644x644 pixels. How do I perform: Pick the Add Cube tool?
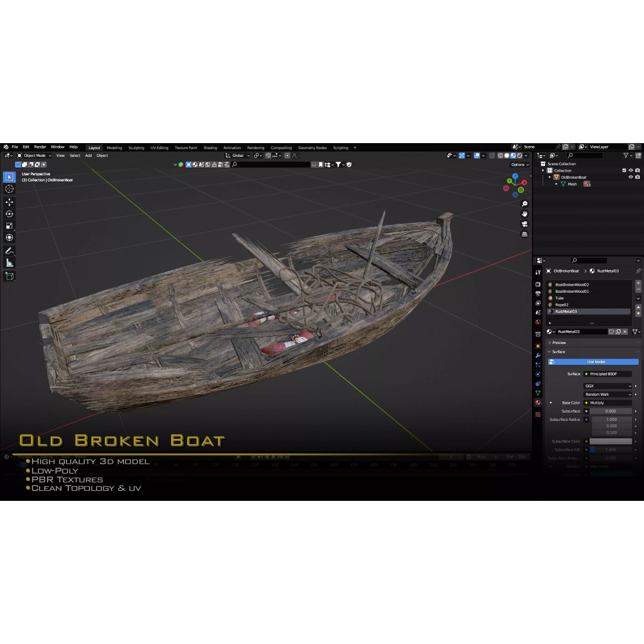coord(10,276)
